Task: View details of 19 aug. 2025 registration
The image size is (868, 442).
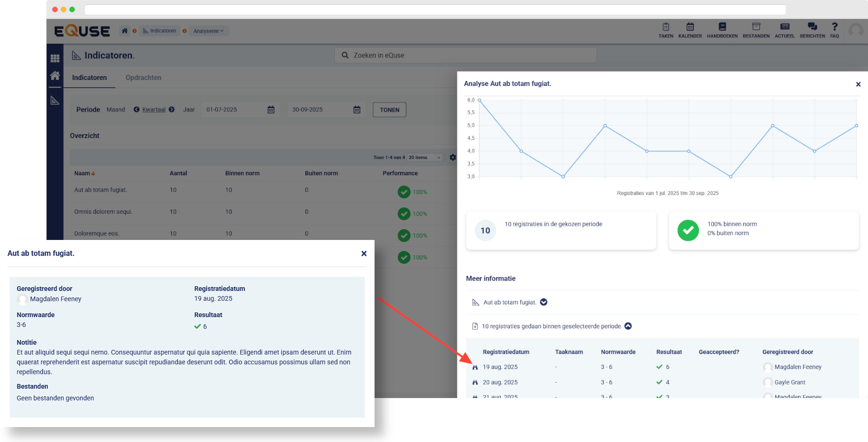Action: pyautogui.click(x=475, y=367)
